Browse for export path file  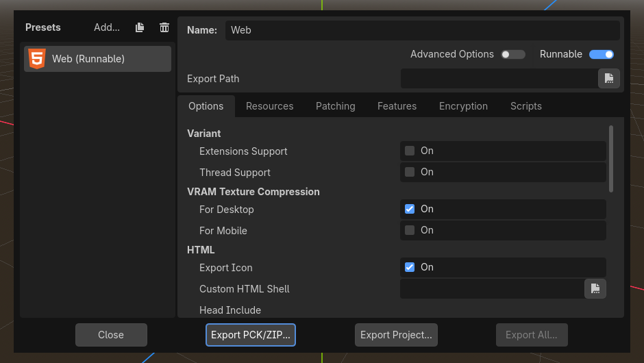[608, 79]
